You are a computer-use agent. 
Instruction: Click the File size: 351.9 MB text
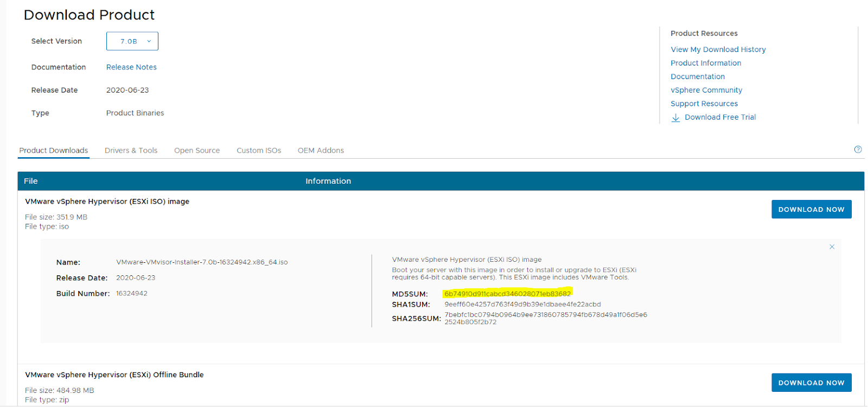point(56,217)
